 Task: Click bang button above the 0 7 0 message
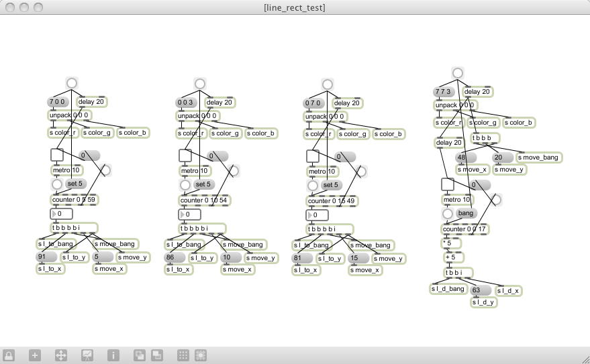[328, 84]
